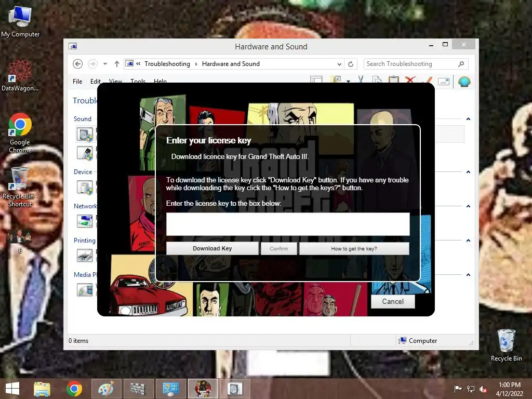
Task: Select the Recycle Bin - Shortcut desktop icon
Action: coord(20,187)
